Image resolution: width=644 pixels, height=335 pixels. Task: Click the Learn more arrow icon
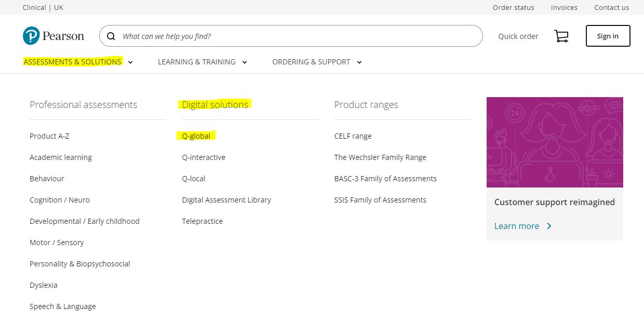[548, 226]
